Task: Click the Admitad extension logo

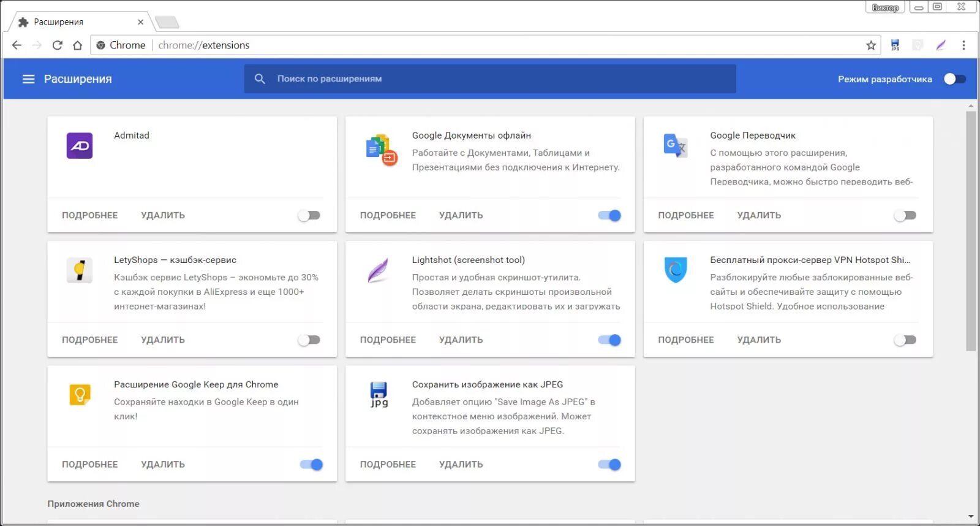Action: tap(80, 146)
